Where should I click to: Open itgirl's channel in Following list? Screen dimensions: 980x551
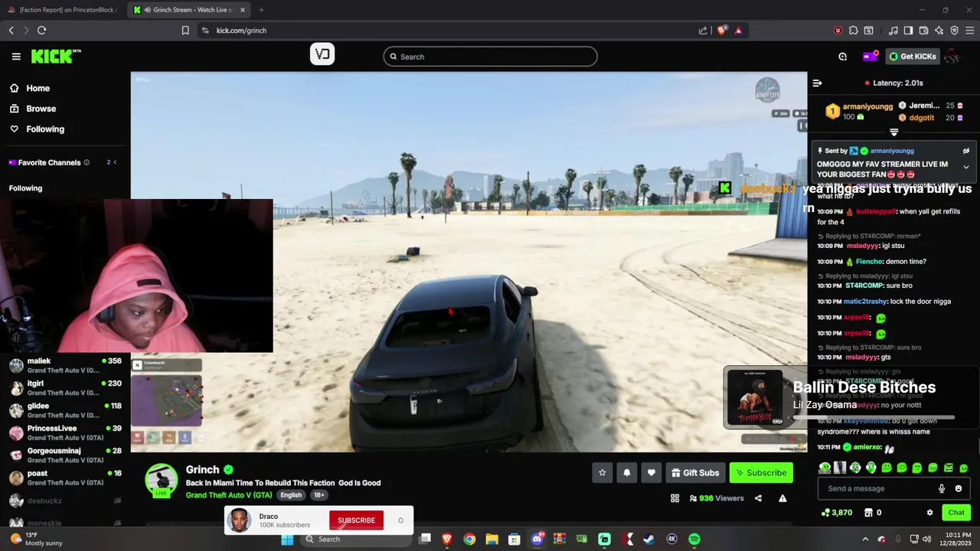click(65, 388)
